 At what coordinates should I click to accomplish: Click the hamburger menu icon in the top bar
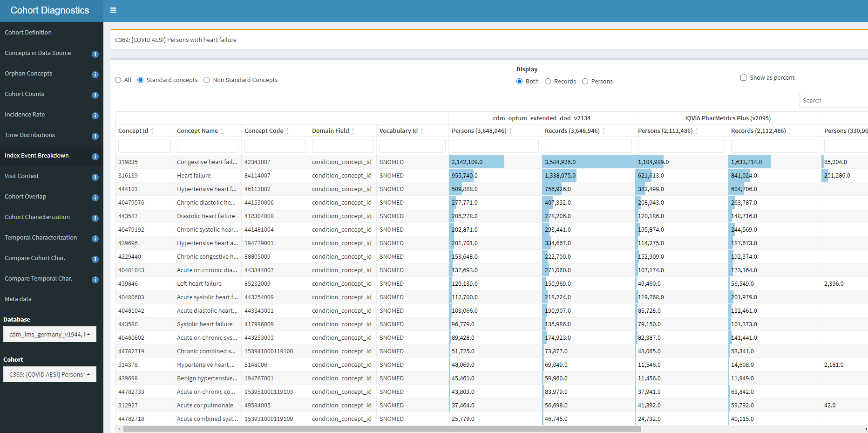113,10
